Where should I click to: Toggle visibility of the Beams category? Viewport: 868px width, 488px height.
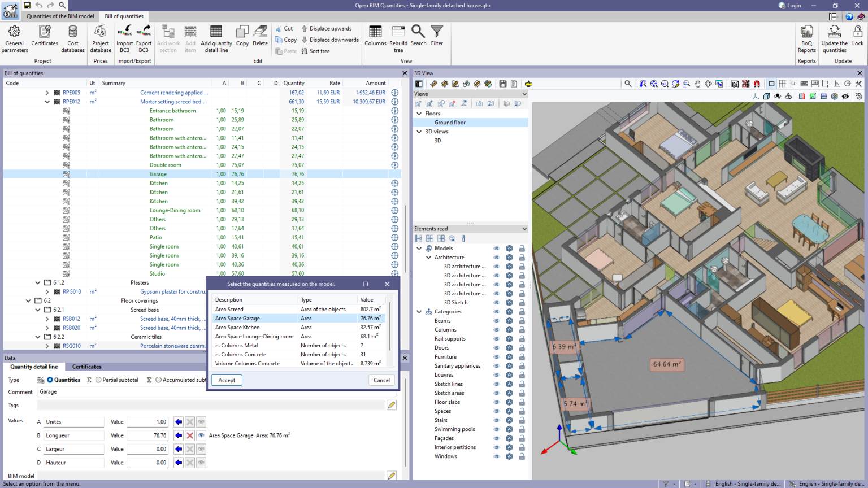[x=497, y=321]
